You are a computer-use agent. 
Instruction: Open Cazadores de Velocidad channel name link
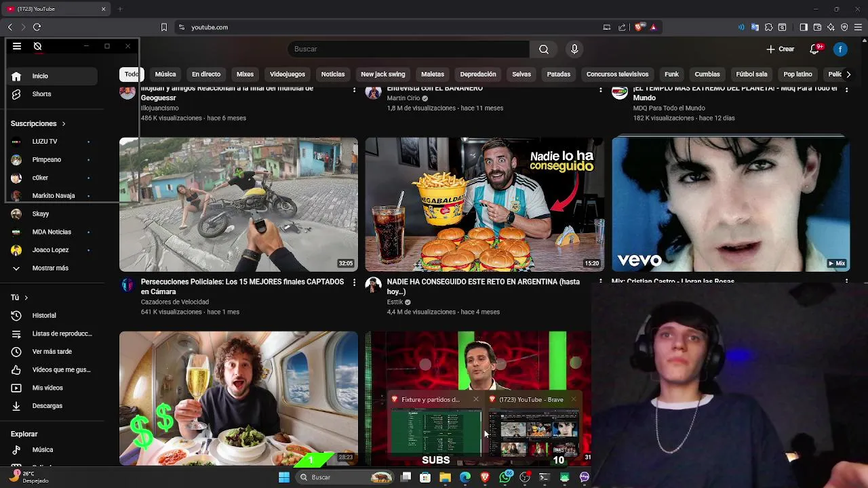[175, 302]
